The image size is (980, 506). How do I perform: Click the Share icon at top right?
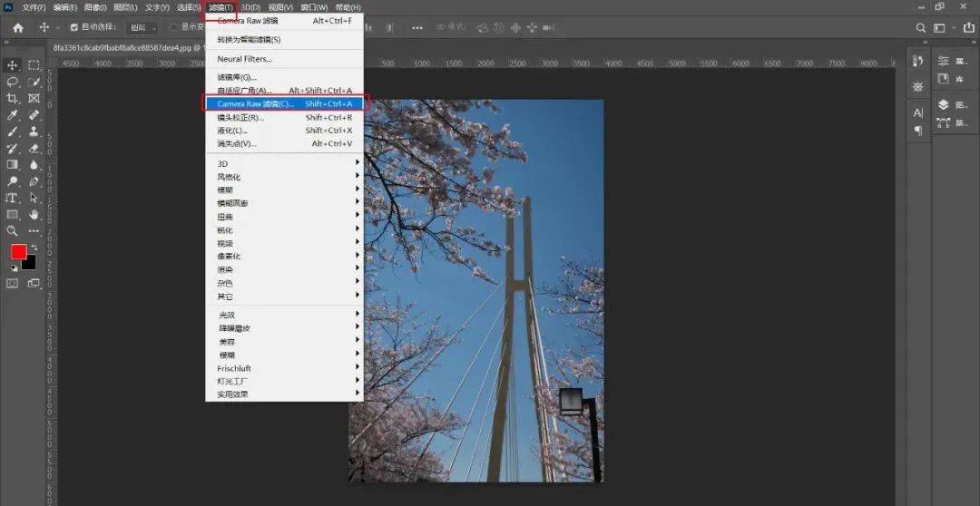pos(968,27)
